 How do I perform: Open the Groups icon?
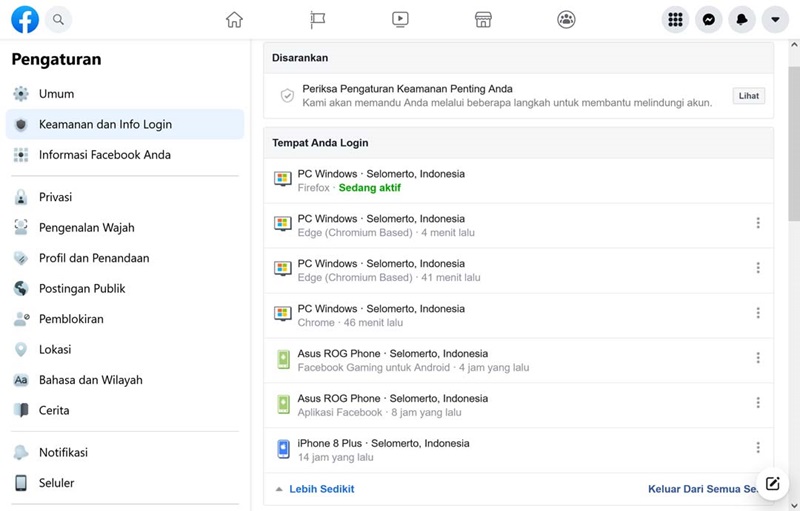[566, 19]
